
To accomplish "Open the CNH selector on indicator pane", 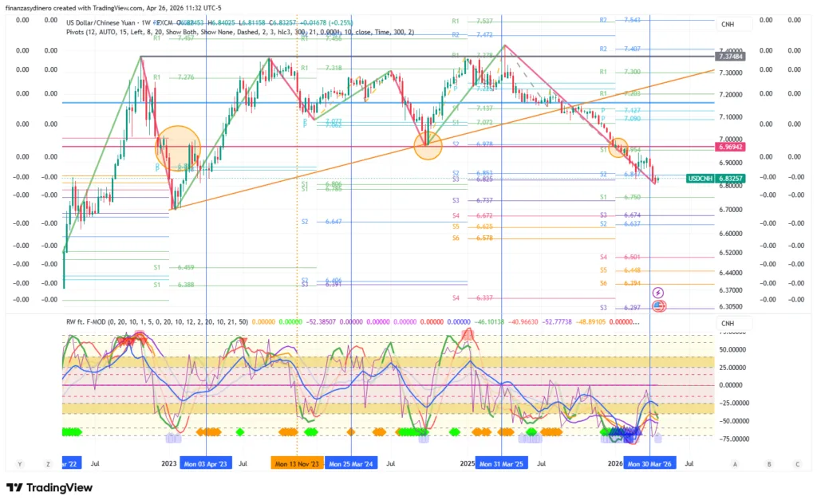I will (x=727, y=323).
